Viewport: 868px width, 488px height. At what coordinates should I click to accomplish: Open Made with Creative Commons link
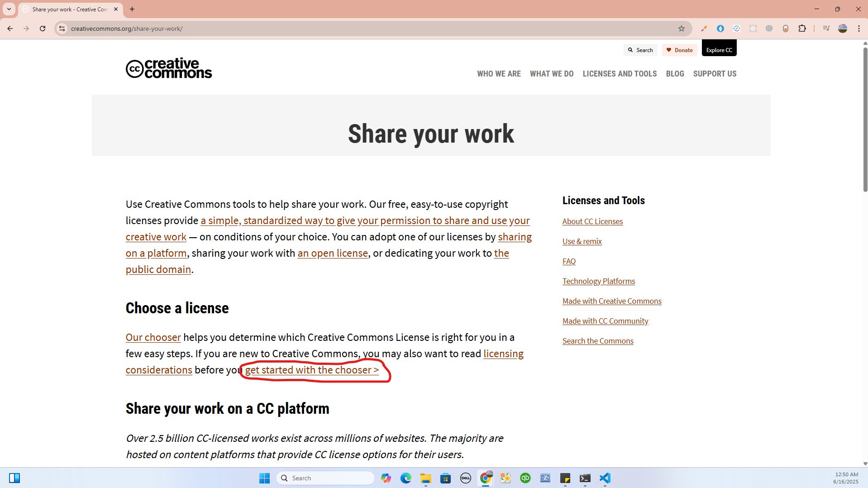(612, 301)
